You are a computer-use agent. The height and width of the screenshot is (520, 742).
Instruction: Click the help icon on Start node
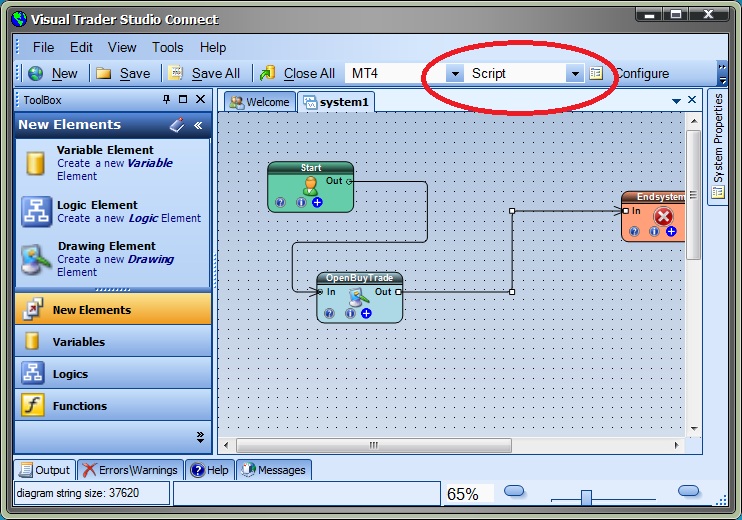280,203
